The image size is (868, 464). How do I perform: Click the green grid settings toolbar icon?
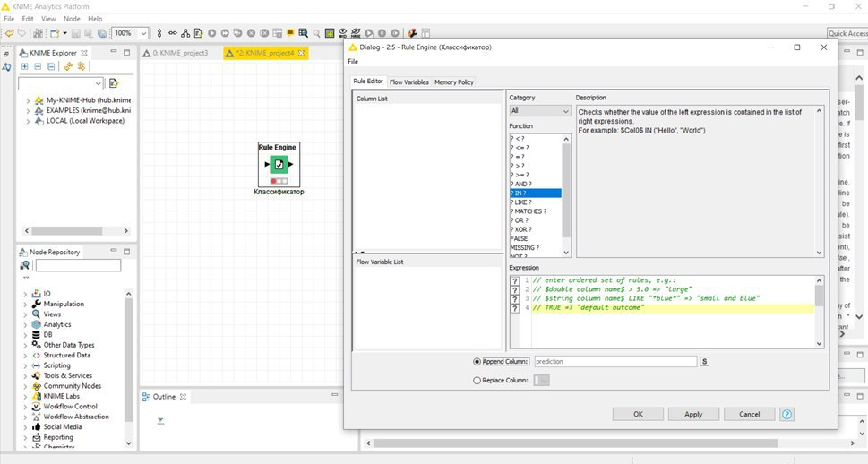coord(330,33)
